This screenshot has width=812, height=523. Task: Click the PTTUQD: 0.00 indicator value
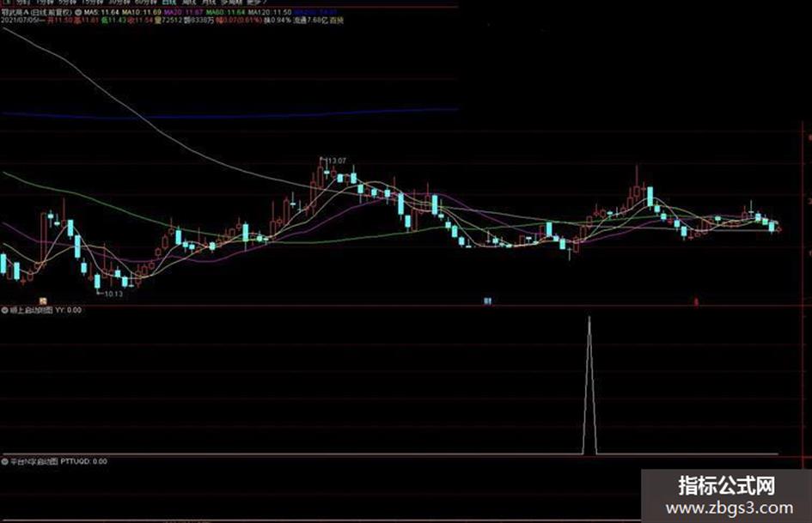point(84,461)
